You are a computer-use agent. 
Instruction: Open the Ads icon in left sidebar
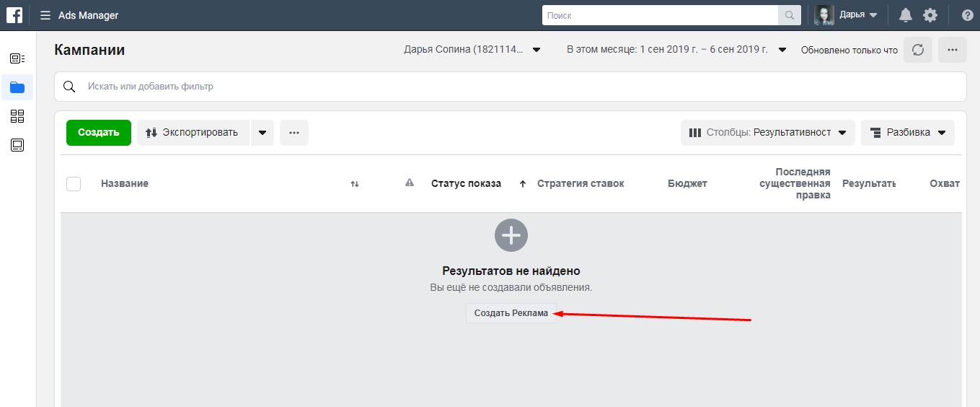point(17,145)
